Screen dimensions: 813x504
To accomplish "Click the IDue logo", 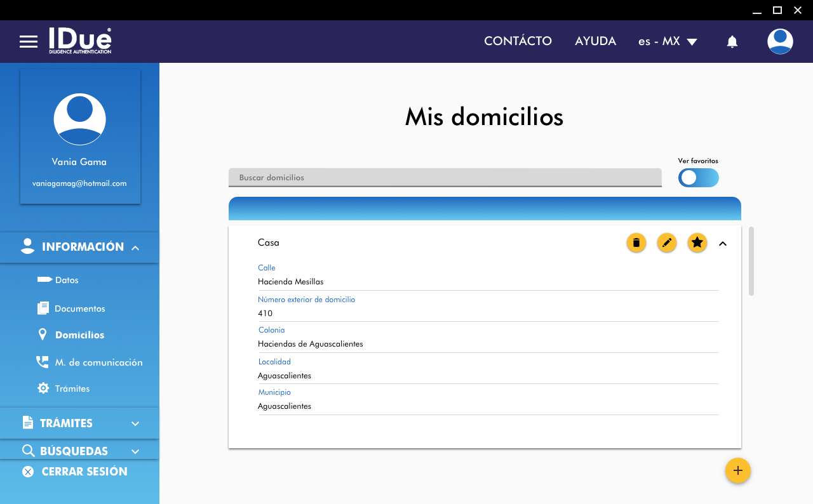I will pyautogui.click(x=80, y=41).
